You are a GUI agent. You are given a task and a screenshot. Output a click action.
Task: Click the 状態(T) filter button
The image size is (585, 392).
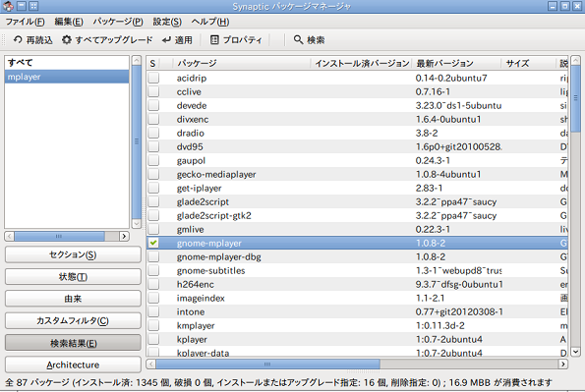pyautogui.click(x=73, y=277)
